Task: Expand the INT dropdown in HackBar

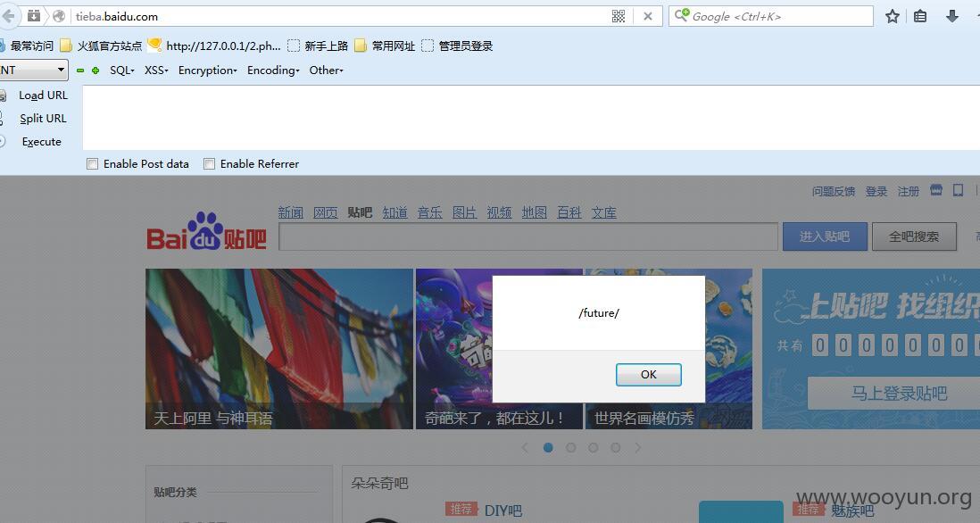Action: point(33,70)
